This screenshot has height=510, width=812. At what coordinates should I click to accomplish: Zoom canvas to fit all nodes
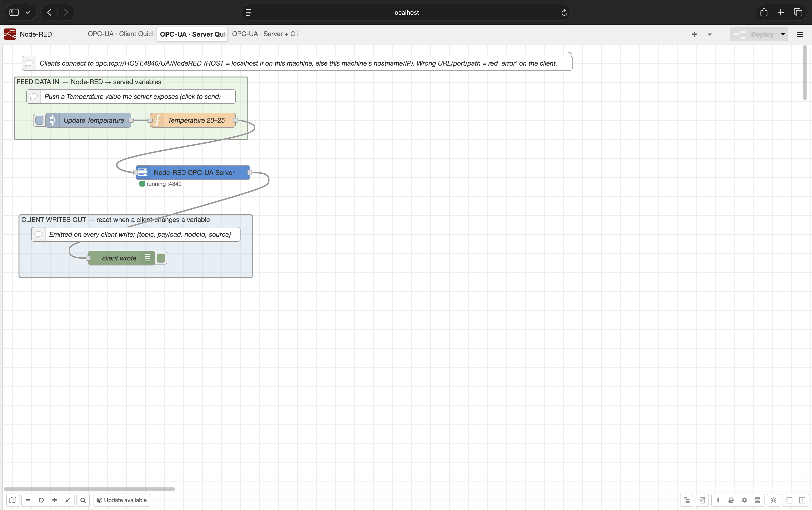tap(67, 500)
